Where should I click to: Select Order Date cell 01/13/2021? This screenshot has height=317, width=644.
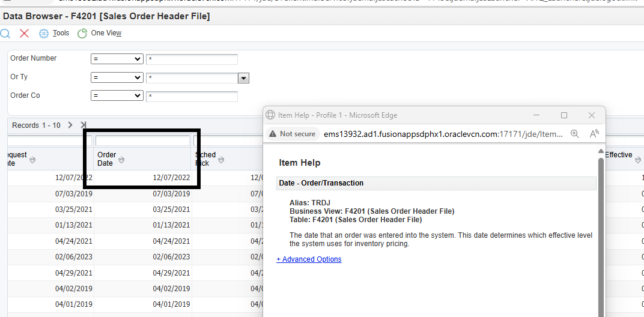point(142,225)
